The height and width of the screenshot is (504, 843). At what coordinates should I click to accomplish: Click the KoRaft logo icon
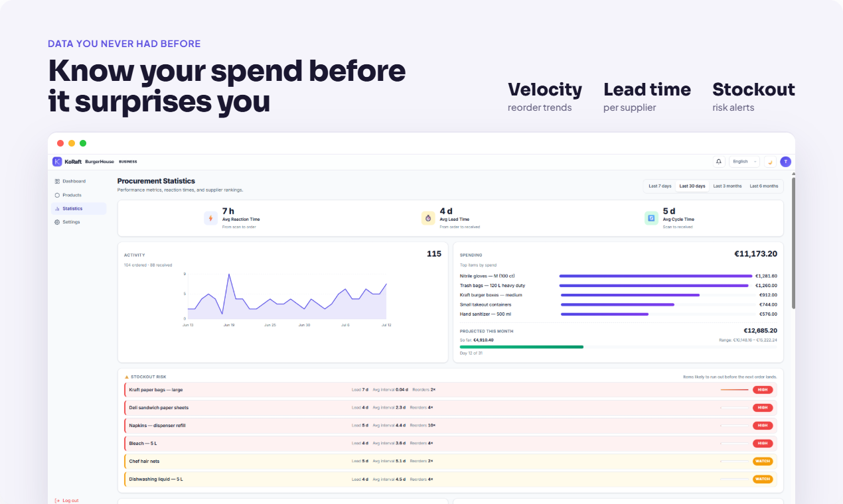point(58,162)
